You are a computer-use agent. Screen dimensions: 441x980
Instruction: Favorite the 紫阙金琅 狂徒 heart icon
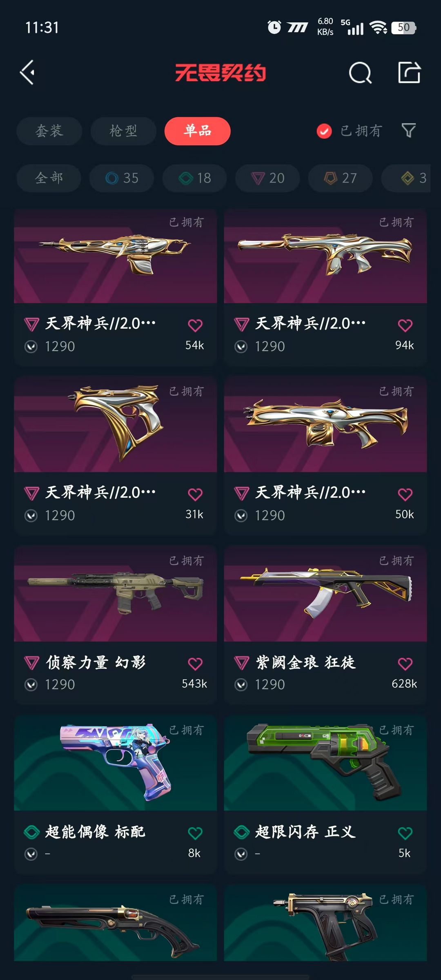[x=405, y=664]
